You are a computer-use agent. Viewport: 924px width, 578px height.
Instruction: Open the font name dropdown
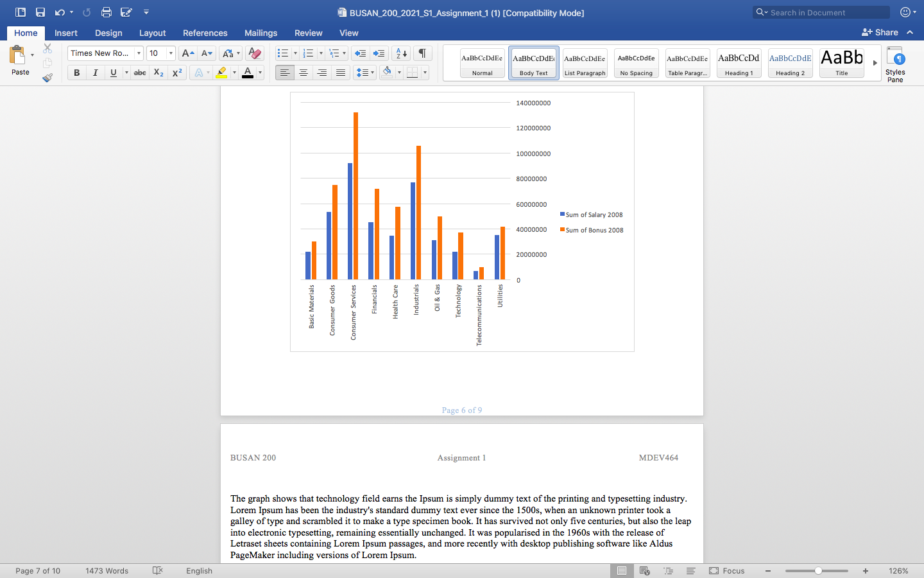[139, 53]
